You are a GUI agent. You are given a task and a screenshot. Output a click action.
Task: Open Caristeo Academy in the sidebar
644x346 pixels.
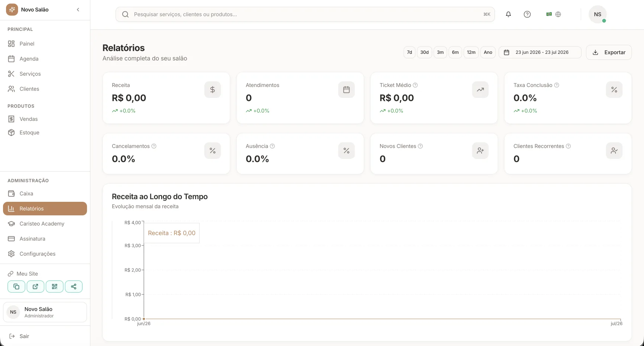45,224
